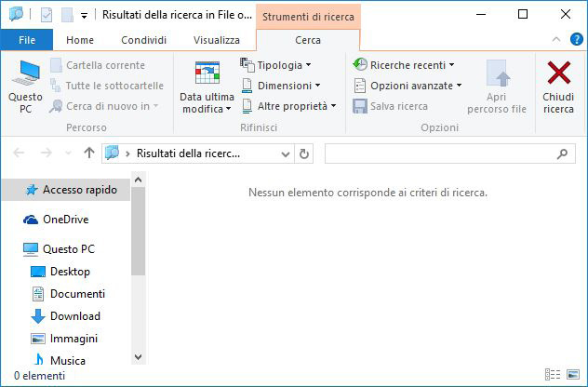This screenshot has height=387, width=588.
Task: Expand the Tipologia filter dropdown
Action: point(275,65)
